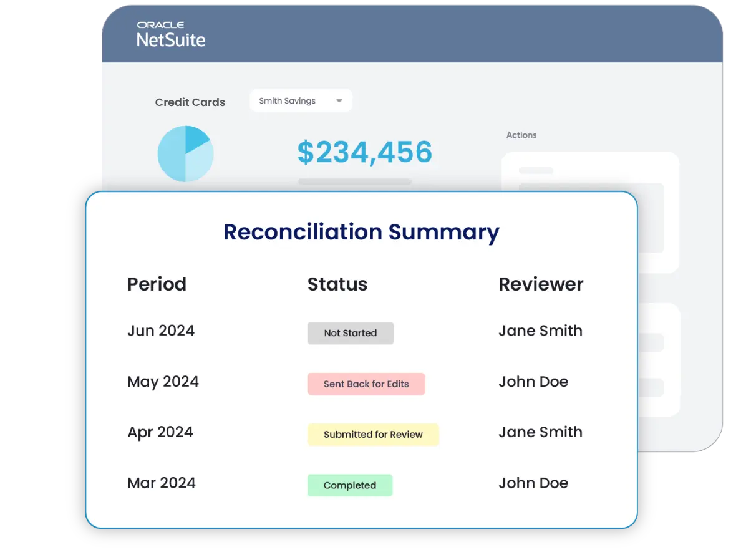Toggle the Not Started status for Jun 2024
746x560 pixels.
point(350,333)
